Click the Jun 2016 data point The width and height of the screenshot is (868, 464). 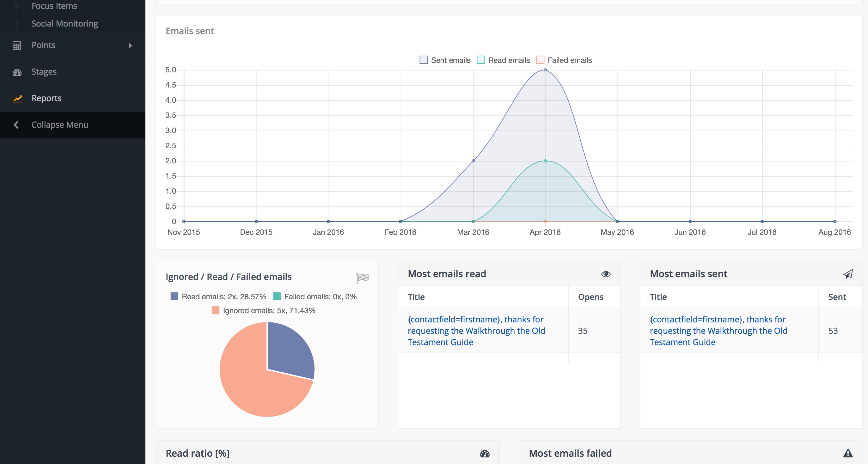690,221
